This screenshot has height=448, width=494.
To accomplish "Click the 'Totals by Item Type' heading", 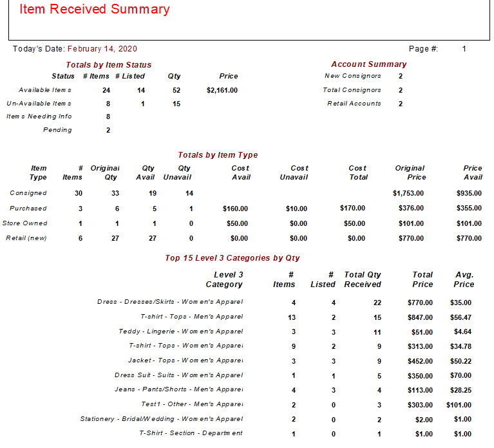I will pos(218,155).
